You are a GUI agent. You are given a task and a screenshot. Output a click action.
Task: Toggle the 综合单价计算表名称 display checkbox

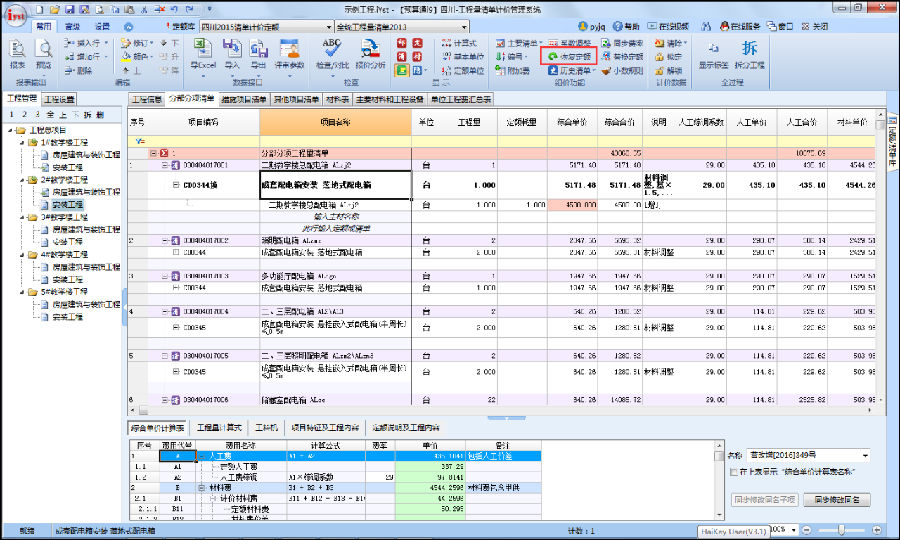coord(736,471)
